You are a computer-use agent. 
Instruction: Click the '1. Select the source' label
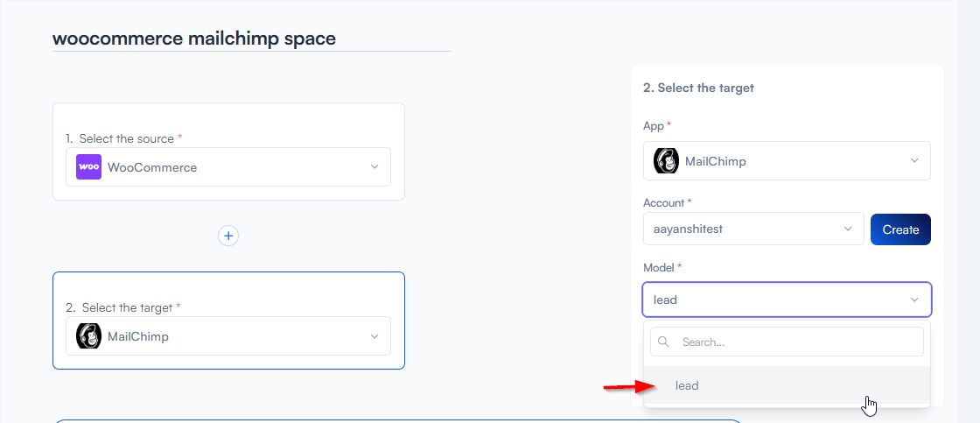tap(125, 138)
